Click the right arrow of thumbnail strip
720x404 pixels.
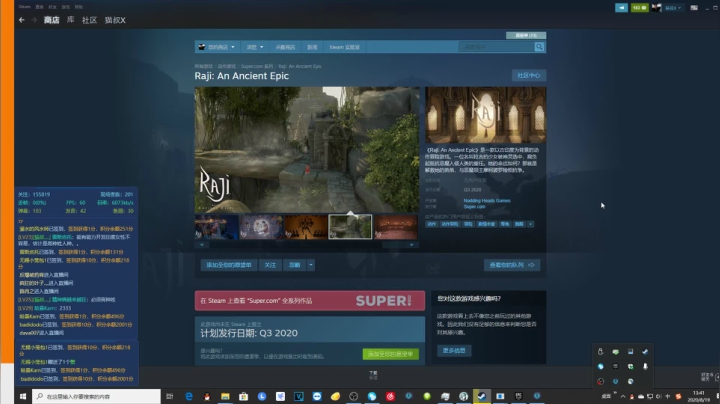[x=412, y=245]
